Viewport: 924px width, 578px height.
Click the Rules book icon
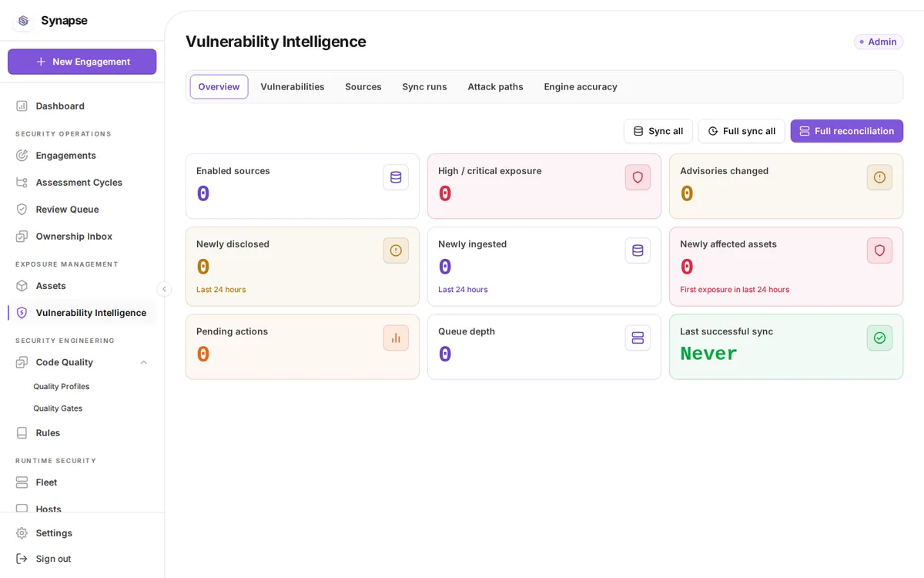(22, 432)
